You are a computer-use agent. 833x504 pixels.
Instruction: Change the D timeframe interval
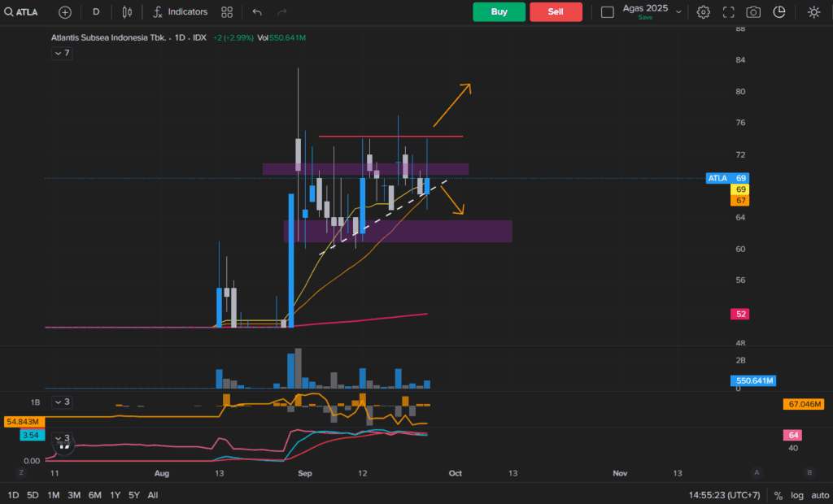pyautogui.click(x=96, y=12)
